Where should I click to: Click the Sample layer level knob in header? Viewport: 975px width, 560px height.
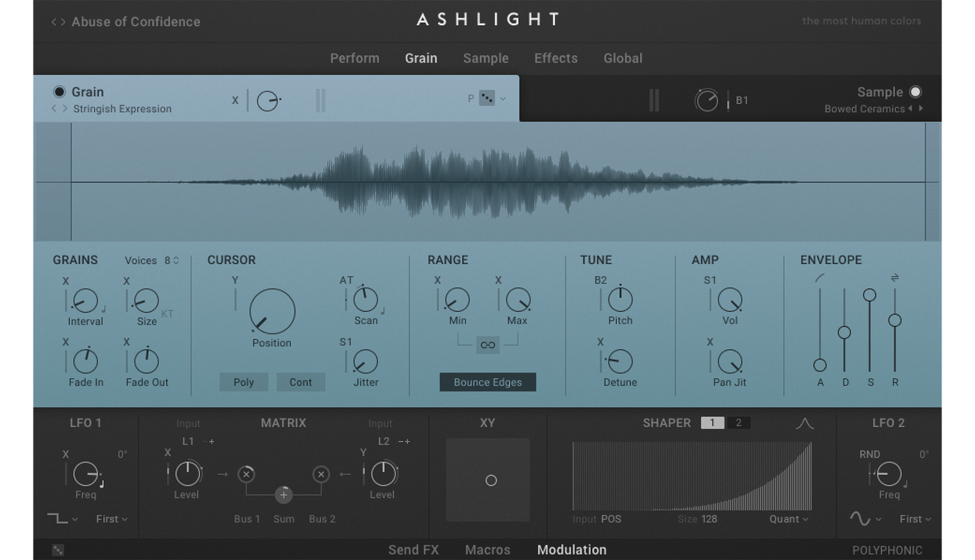[x=707, y=101]
